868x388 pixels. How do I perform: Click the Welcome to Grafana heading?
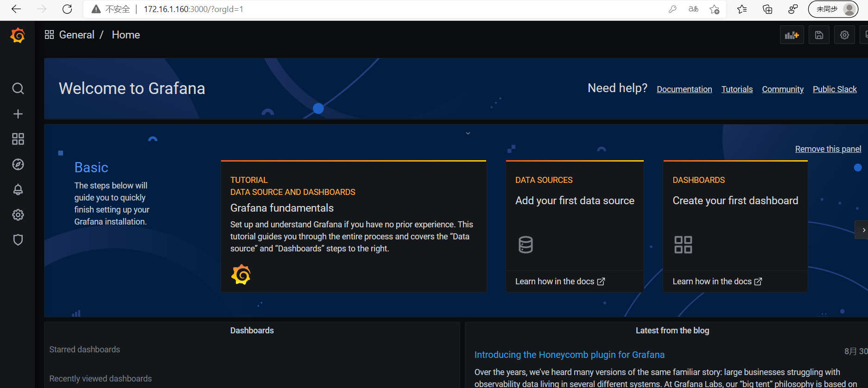pyautogui.click(x=132, y=88)
